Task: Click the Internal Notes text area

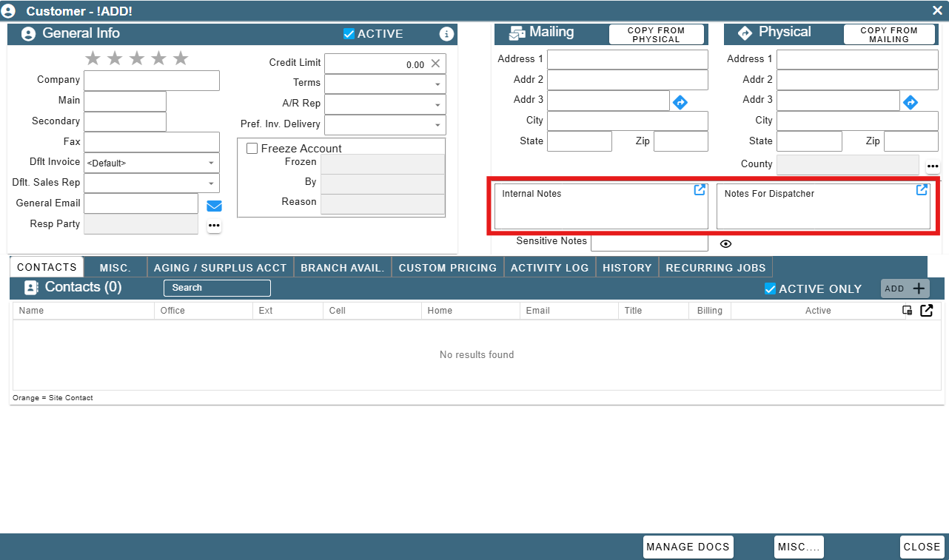Action: click(601, 206)
